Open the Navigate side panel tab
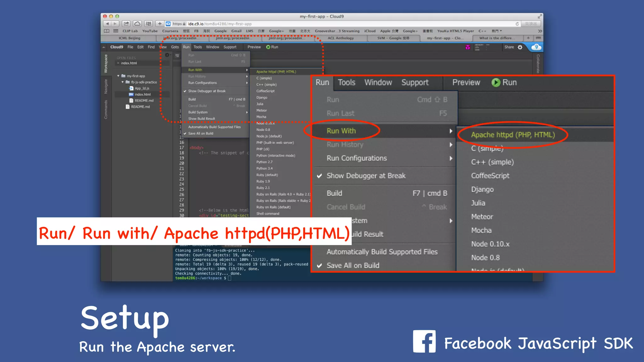The image size is (644, 362). (x=106, y=86)
